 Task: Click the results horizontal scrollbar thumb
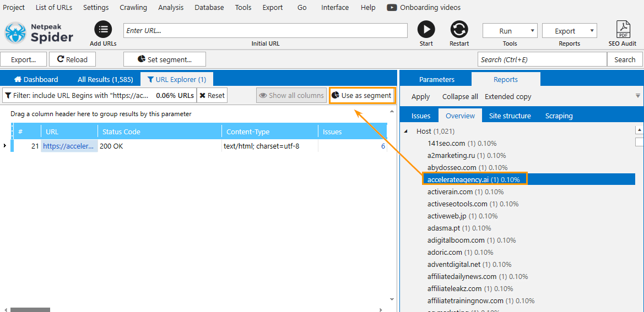pos(30,310)
